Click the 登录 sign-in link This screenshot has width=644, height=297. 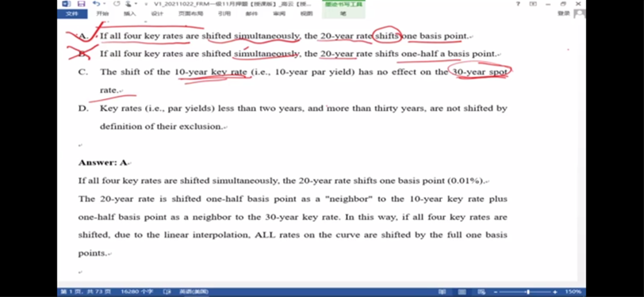(563, 14)
